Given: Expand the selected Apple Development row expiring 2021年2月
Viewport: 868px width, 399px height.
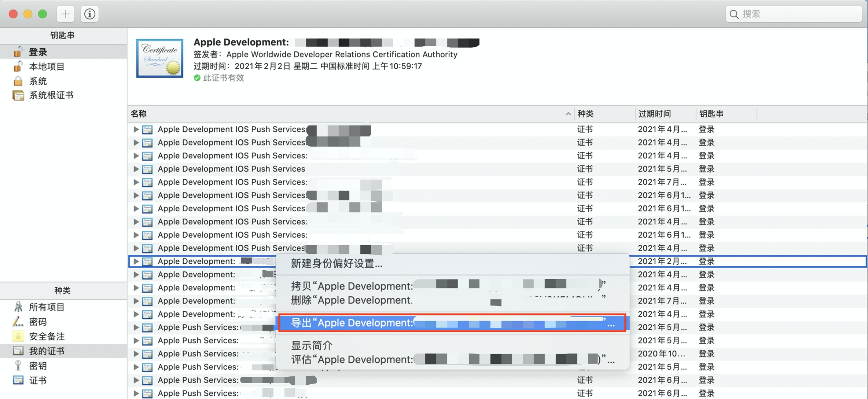Looking at the screenshot, I should (136, 261).
